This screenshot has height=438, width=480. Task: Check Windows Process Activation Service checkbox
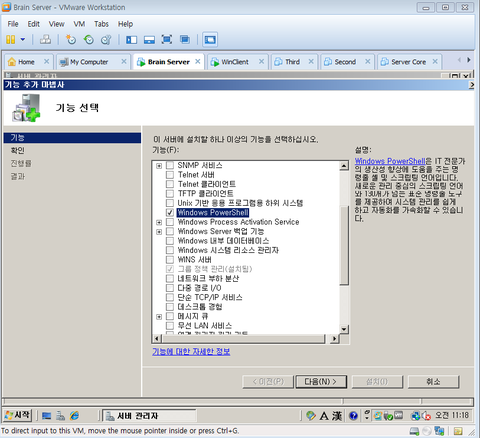click(170, 222)
